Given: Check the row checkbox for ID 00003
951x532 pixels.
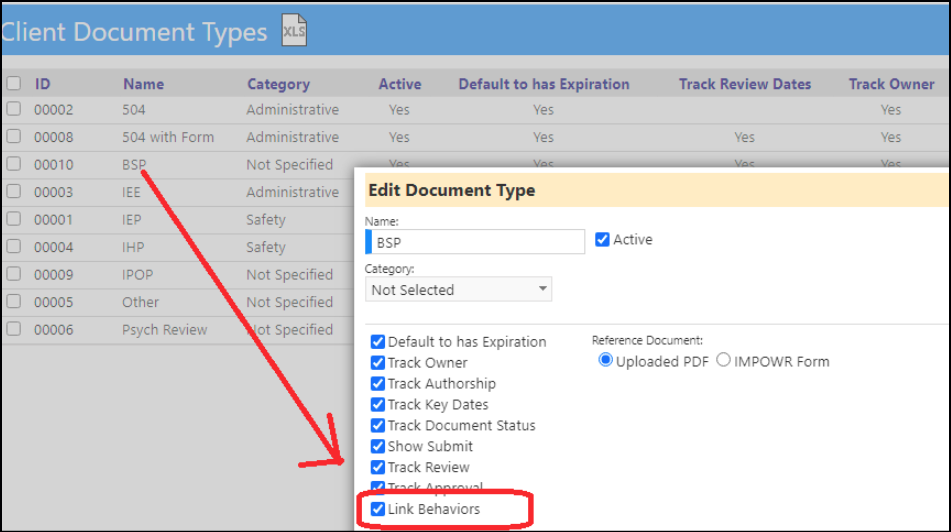Looking at the screenshot, I should (13, 191).
